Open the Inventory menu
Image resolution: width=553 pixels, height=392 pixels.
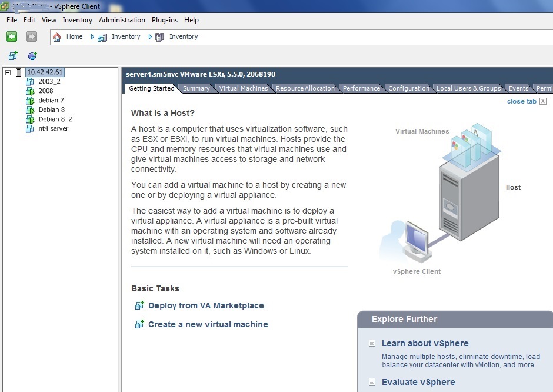pos(77,20)
